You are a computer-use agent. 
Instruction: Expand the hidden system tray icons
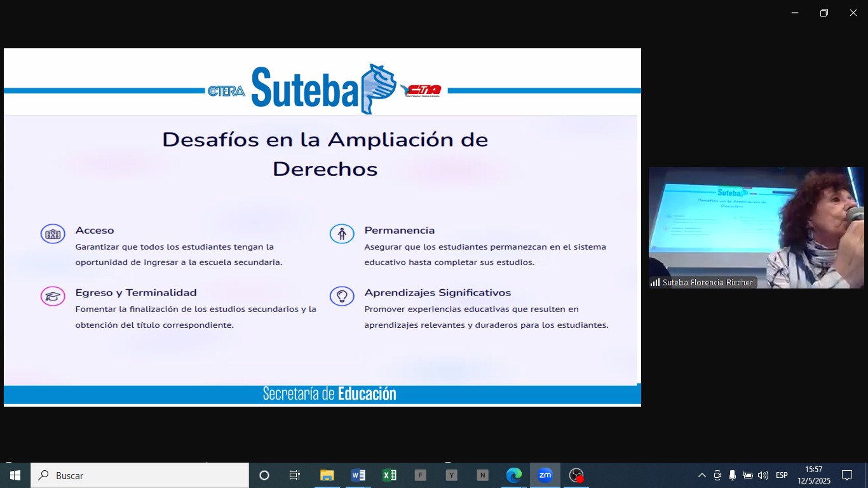(702, 475)
